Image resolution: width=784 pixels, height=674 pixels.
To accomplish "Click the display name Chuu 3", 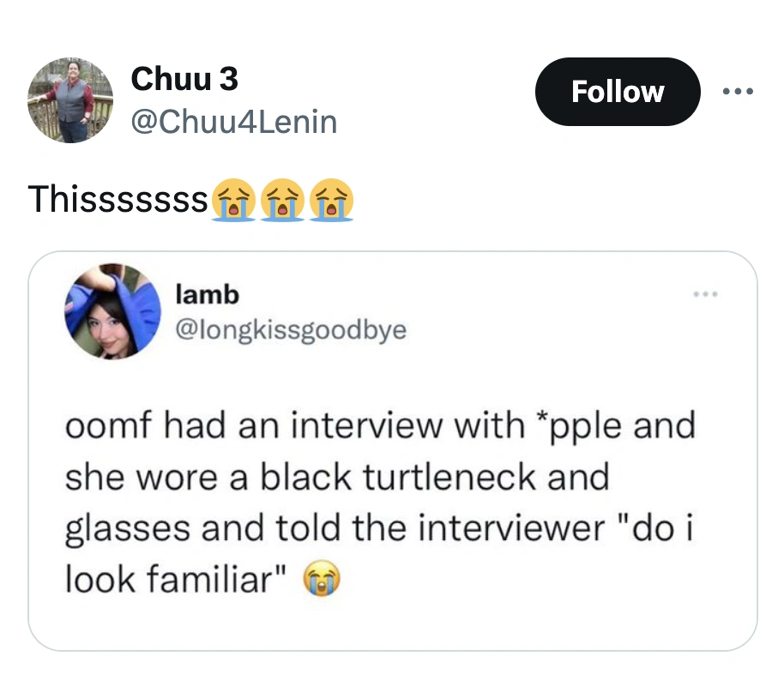I will [x=184, y=80].
